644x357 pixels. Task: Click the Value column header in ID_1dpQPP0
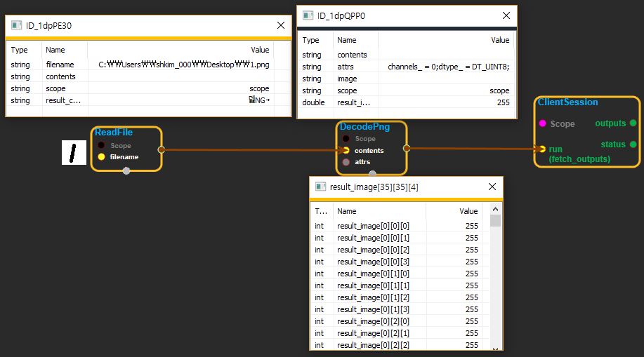(500, 41)
